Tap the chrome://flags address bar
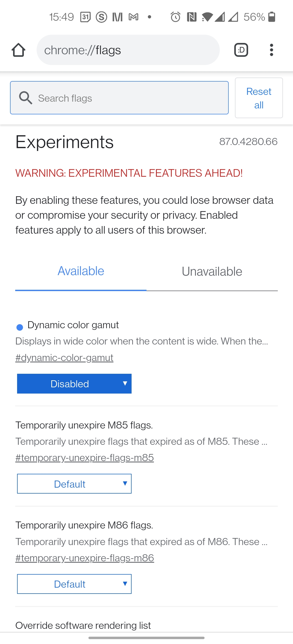This screenshot has height=644, width=293. coord(128,50)
